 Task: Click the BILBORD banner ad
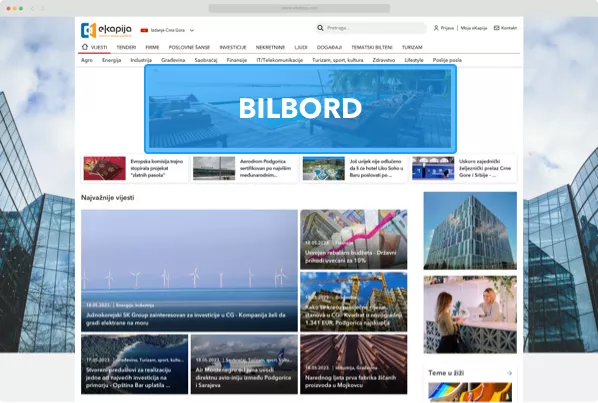[300, 109]
